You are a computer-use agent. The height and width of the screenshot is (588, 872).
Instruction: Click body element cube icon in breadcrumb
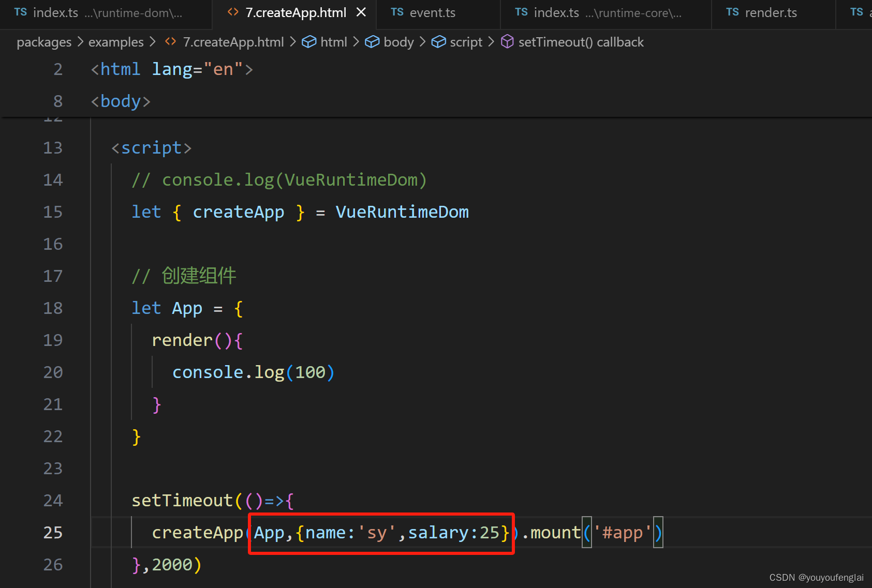click(372, 41)
